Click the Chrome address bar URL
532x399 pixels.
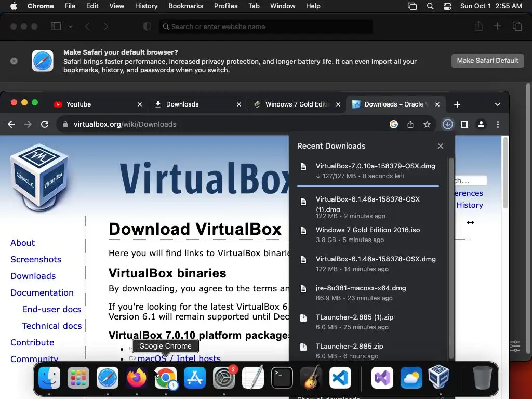tap(125, 124)
